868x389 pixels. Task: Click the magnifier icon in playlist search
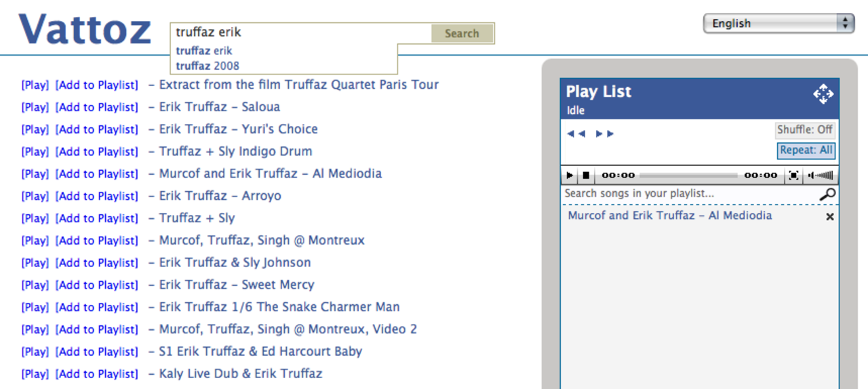tap(827, 195)
